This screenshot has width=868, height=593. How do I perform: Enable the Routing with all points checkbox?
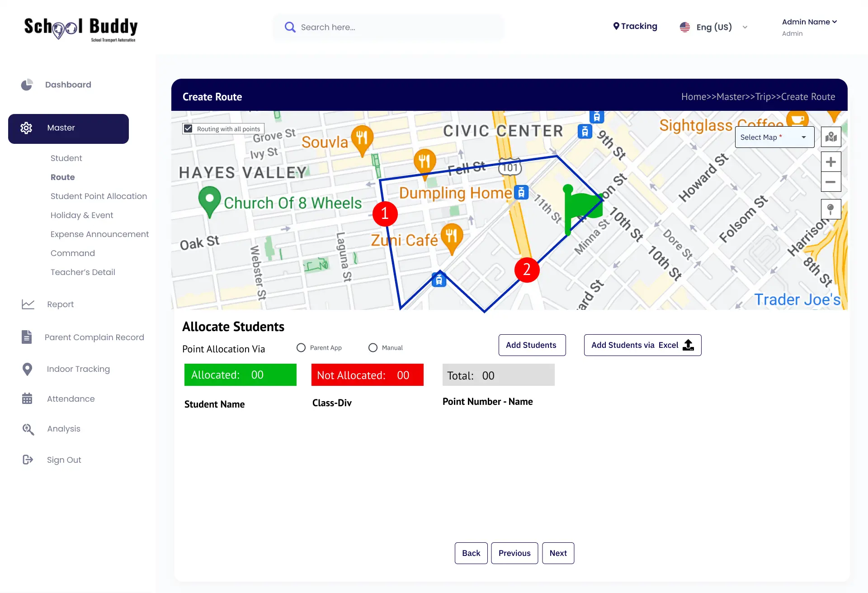(x=188, y=128)
